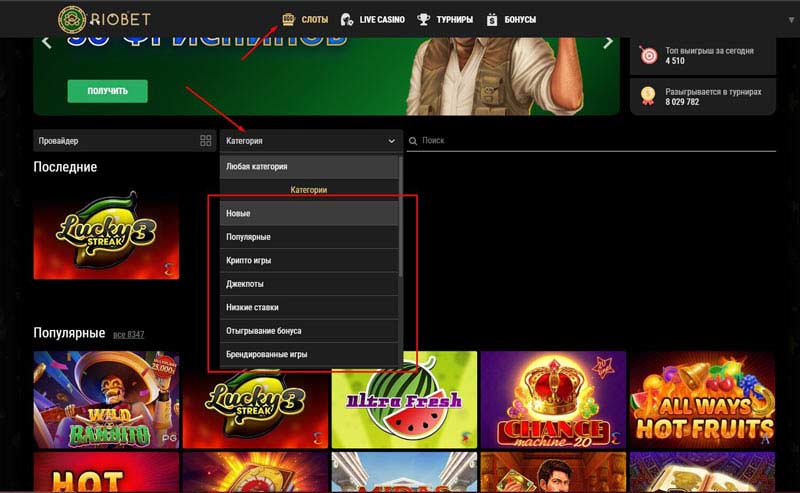800x493 pixels.
Task: Collapse the Категория dropdown
Action: click(391, 142)
